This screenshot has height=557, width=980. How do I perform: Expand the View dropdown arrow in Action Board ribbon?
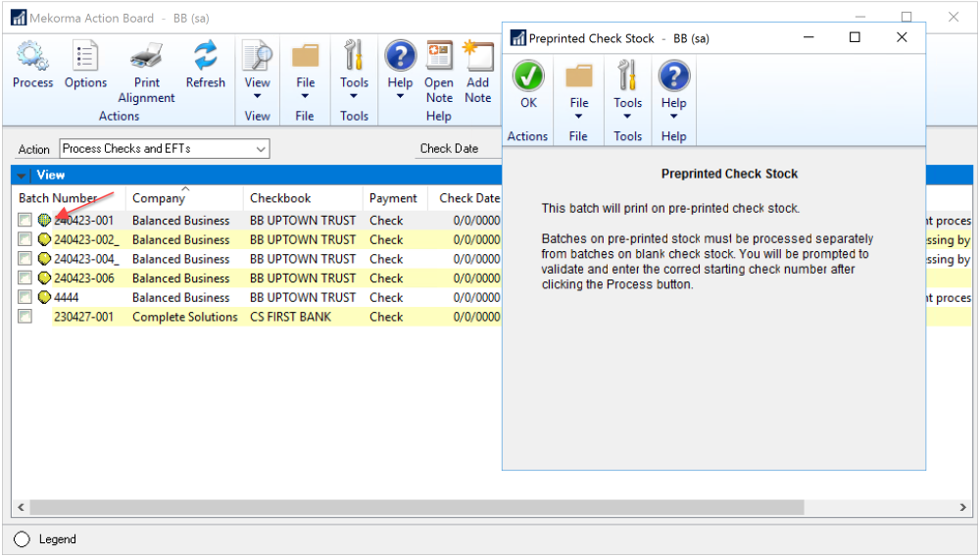(257, 96)
